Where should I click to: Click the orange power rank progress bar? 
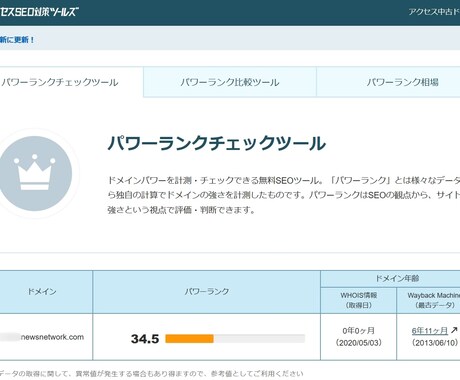189,339
